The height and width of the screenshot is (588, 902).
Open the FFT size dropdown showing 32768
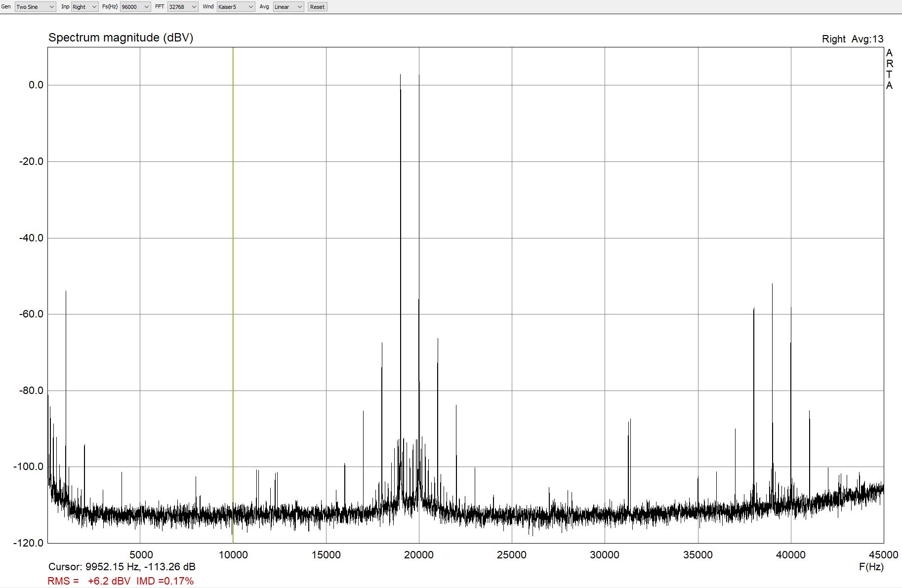tap(183, 7)
